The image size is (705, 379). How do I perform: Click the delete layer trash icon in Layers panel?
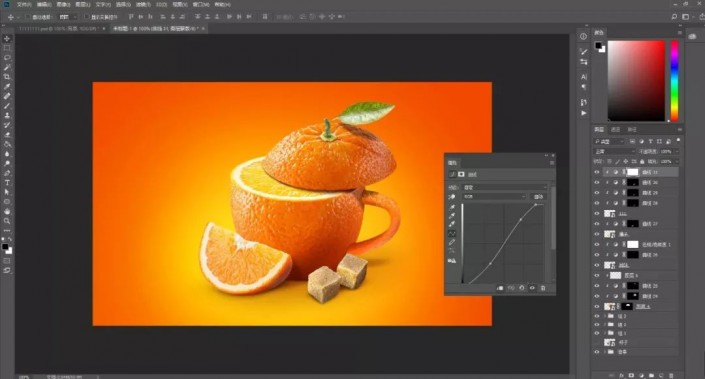[x=671, y=375]
